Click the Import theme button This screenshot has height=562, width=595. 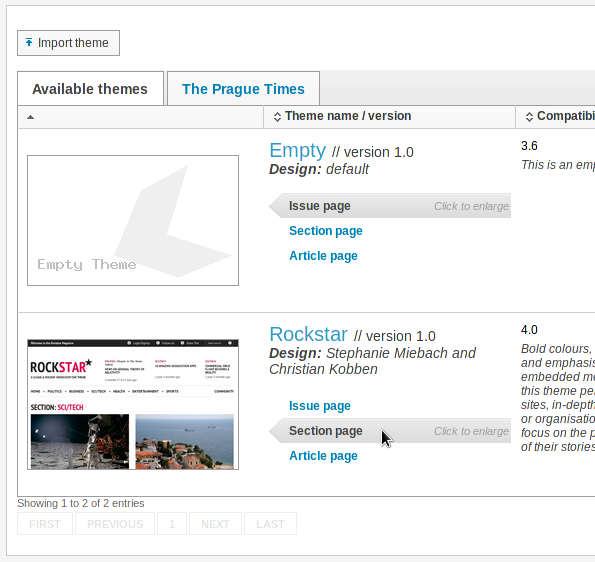coord(68,43)
